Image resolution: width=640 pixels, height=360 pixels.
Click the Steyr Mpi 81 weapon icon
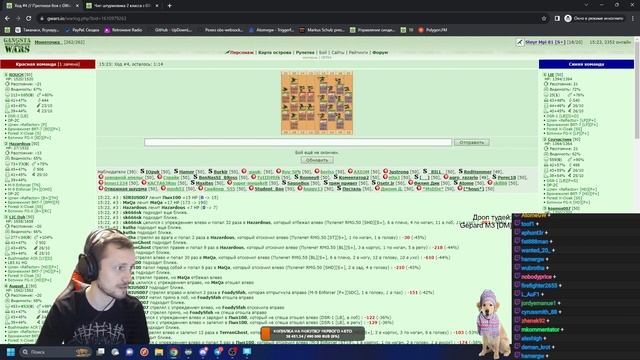coord(520,42)
